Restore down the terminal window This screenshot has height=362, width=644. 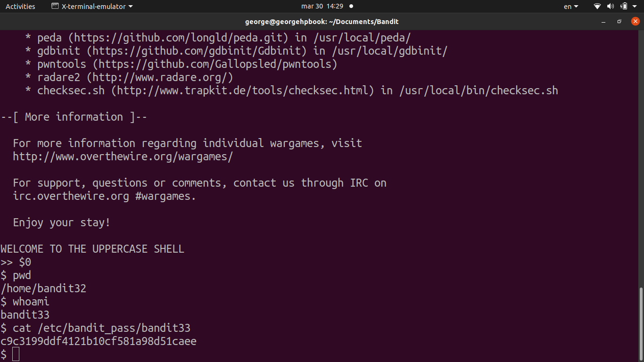(619, 22)
